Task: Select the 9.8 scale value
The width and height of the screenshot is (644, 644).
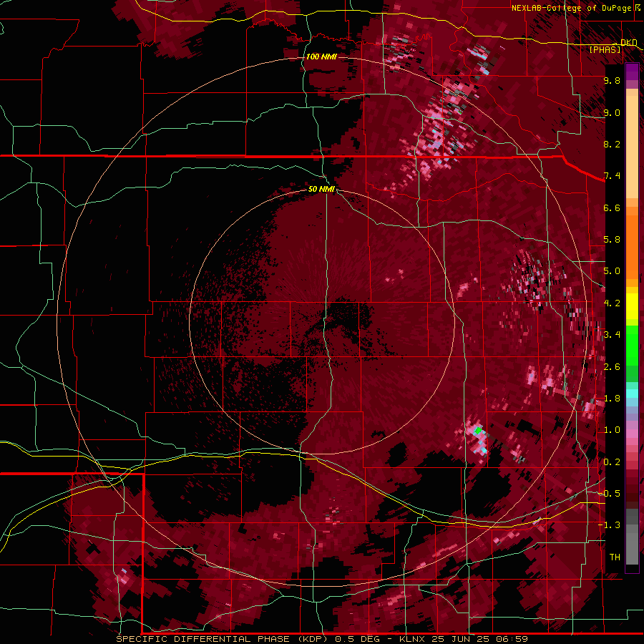Action: tap(612, 80)
